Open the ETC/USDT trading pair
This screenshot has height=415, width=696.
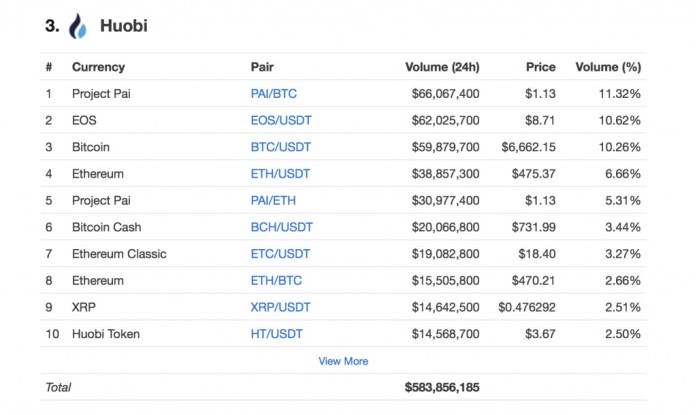click(280, 253)
